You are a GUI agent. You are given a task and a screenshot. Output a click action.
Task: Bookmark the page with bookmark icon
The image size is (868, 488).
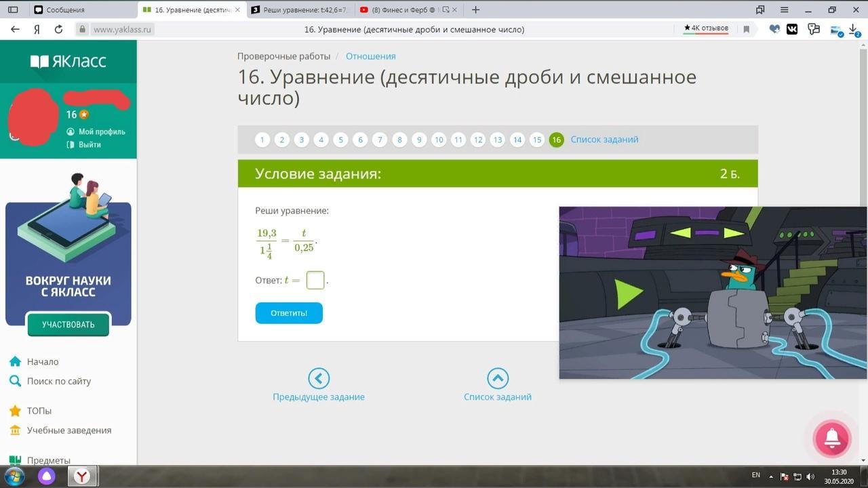747,29
